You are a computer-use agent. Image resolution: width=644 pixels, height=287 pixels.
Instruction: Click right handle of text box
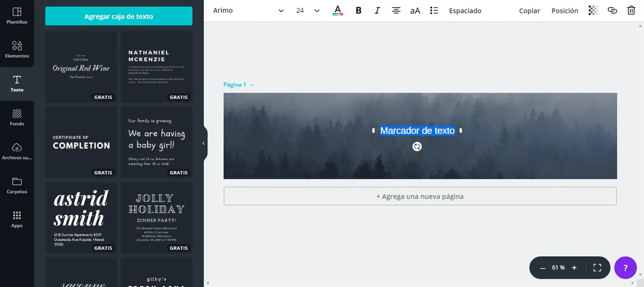461,131
